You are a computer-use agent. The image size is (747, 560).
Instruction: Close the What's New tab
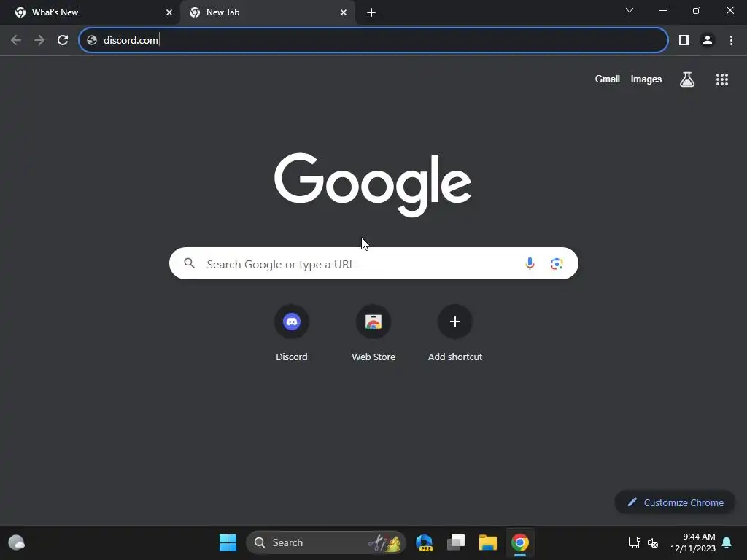(169, 12)
